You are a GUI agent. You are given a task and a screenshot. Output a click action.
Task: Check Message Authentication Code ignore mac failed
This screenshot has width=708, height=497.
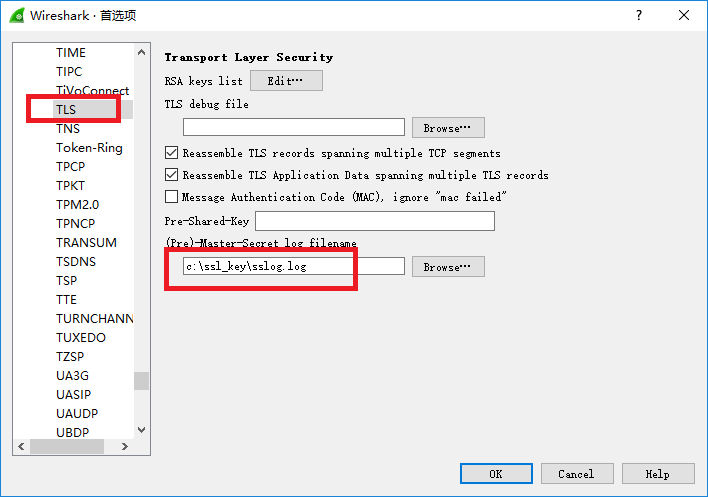171,197
